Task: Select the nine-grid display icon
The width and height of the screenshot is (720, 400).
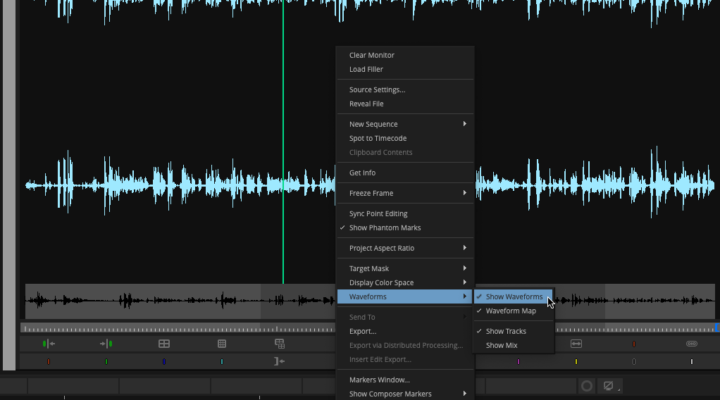Action: [222, 344]
